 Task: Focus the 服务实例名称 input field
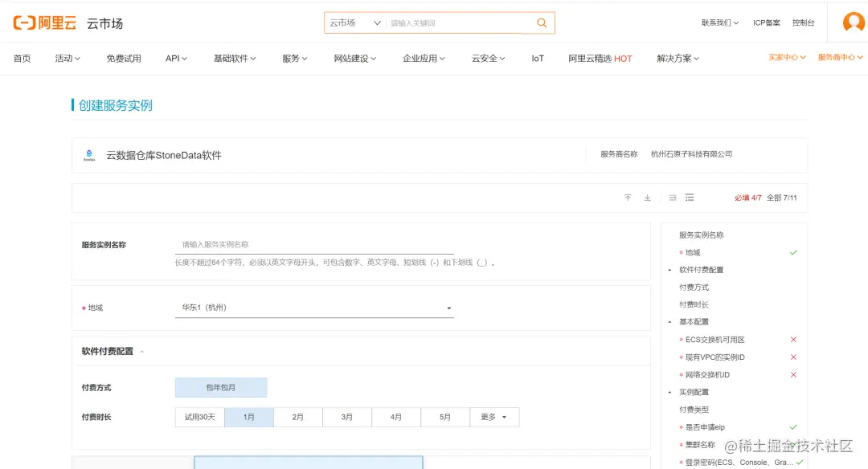(x=314, y=244)
